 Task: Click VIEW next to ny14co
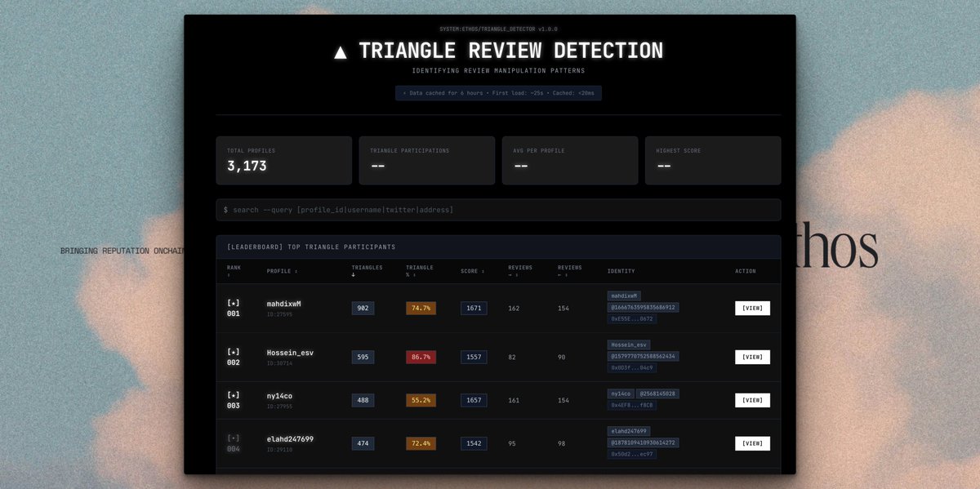(x=751, y=400)
